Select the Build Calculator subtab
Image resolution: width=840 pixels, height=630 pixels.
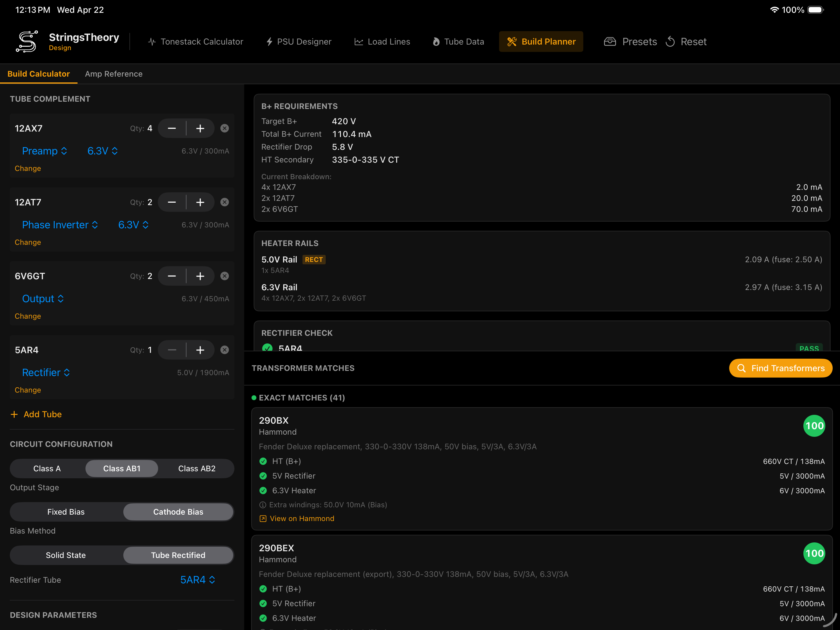(39, 74)
